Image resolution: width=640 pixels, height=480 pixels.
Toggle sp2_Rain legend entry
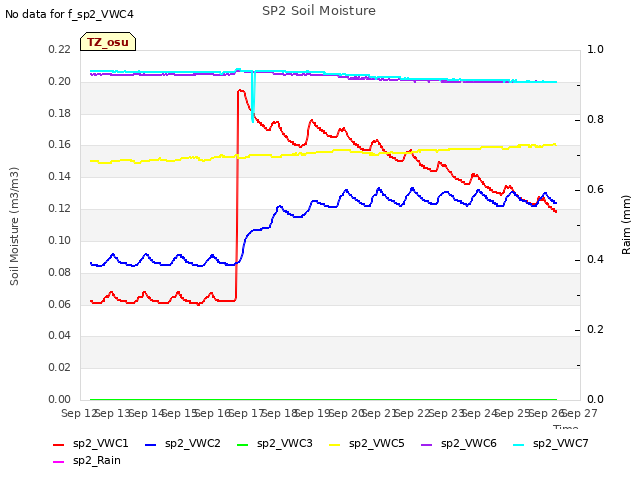click(x=87, y=460)
